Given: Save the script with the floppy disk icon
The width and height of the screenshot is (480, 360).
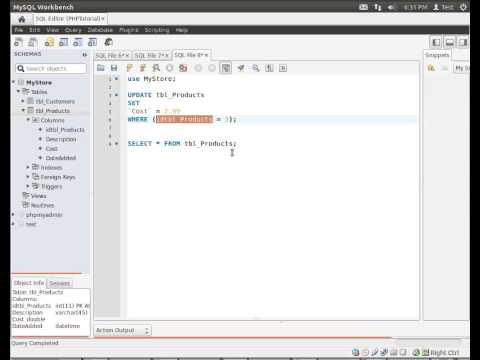Looking at the screenshot, I should [x=114, y=68].
